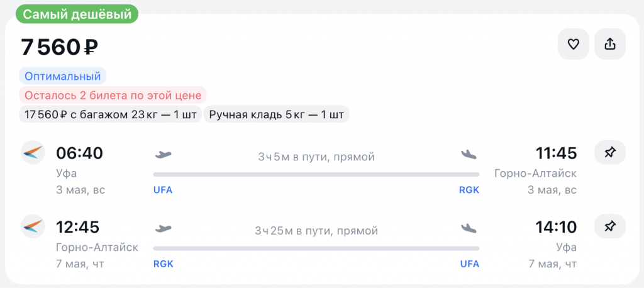Select the 'Ручная кладь 5 кг' option
Screen dimensions: 644x288
coord(276,114)
